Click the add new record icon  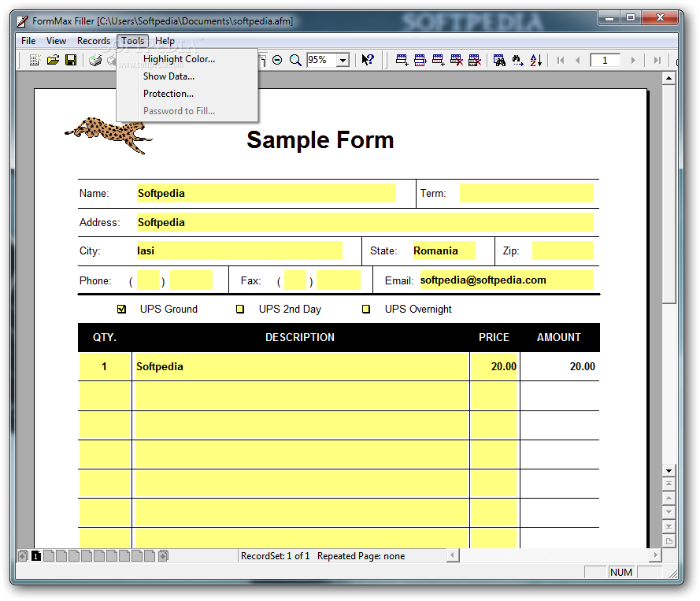click(x=402, y=60)
